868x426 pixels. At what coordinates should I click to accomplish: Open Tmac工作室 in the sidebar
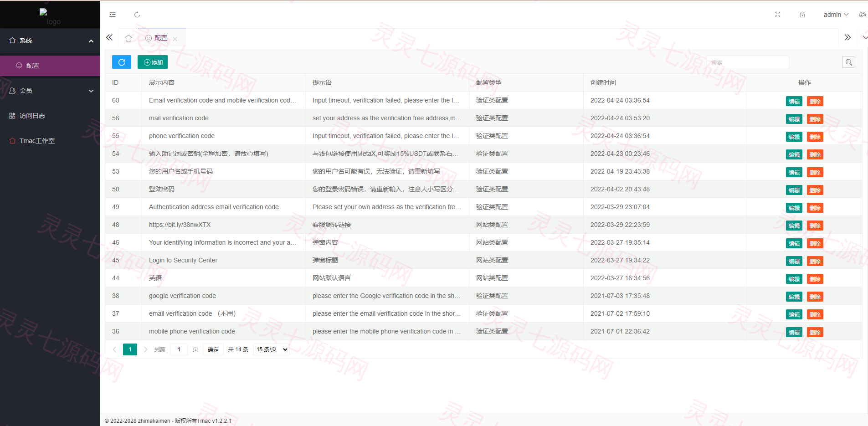[50, 141]
